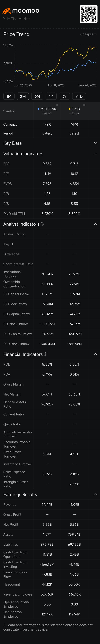Expand the Key Data section
This screenshot has height=644, width=100.
95,143
